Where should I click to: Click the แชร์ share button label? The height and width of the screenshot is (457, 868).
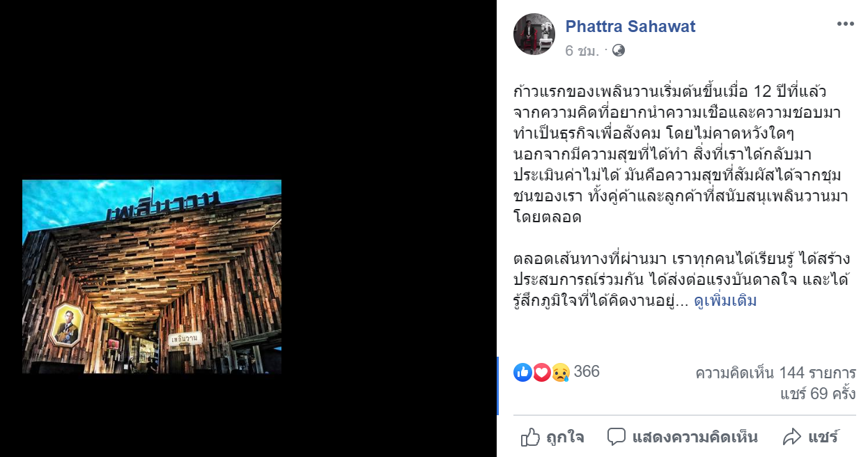point(823,437)
